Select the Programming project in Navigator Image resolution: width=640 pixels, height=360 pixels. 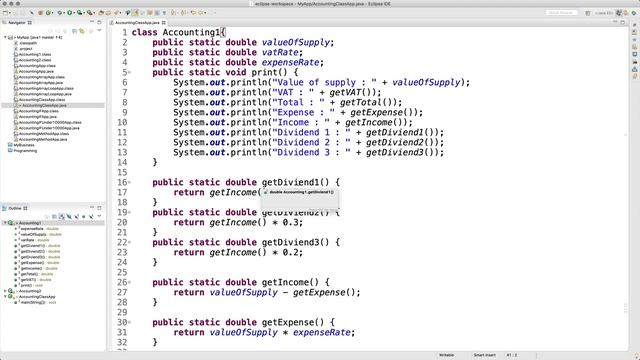[x=25, y=151]
